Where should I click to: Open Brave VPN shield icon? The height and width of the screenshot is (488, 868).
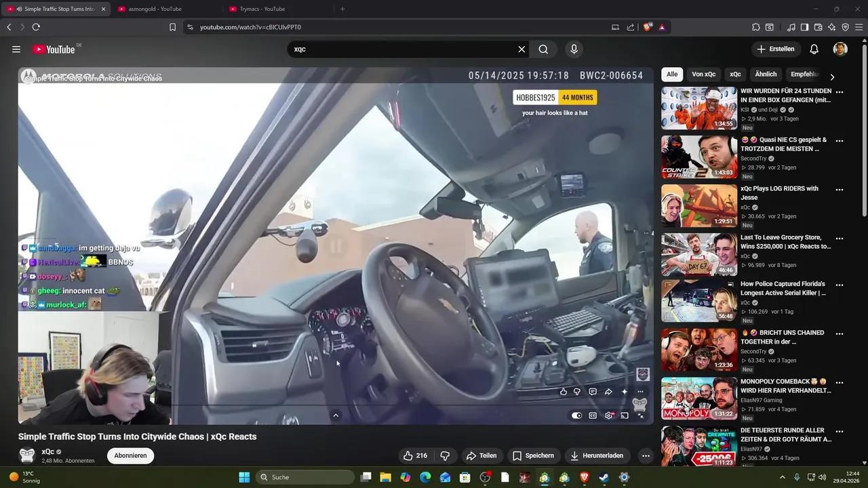coord(845,27)
